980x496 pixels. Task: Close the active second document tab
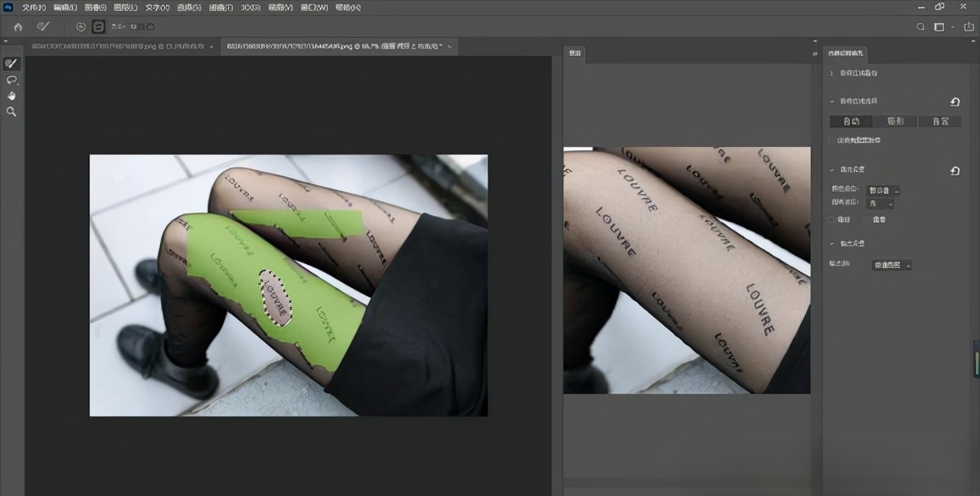pos(449,47)
